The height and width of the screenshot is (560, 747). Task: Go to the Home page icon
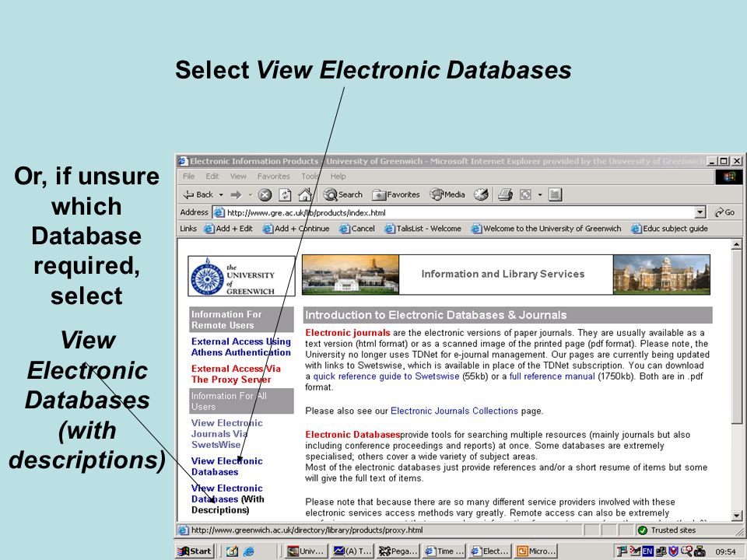pyautogui.click(x=305, y=194)
